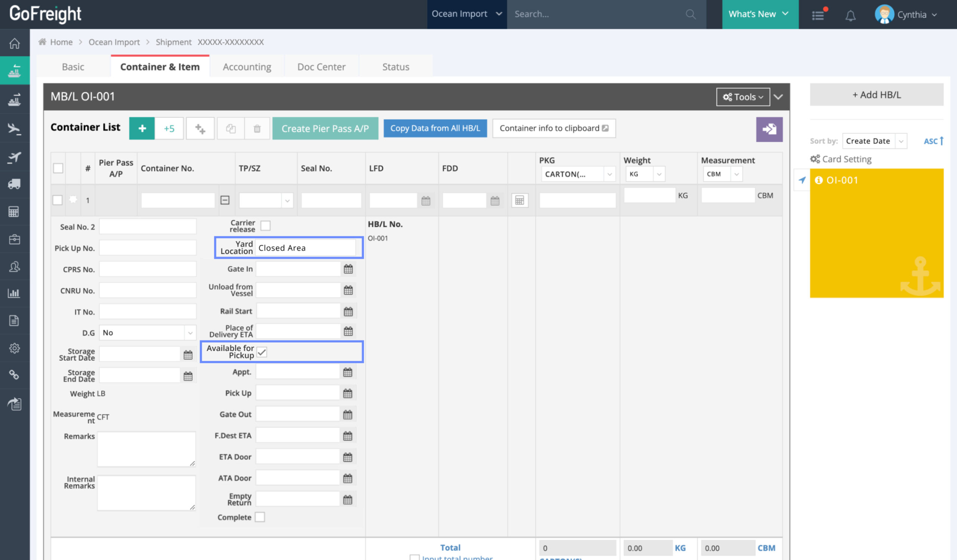Image resolution: width=957 pixels, height=560 pixels.
Task: Expand the Tools dropdown menu
Action: coord(743,97)
